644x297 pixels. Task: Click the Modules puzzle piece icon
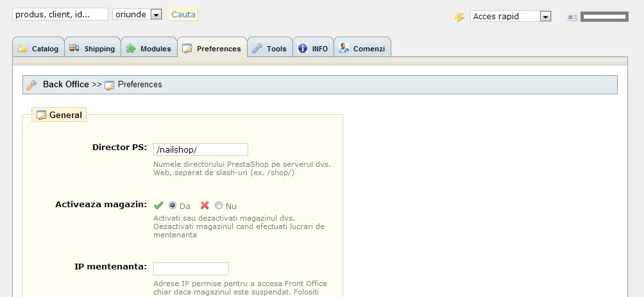[131, 49]
